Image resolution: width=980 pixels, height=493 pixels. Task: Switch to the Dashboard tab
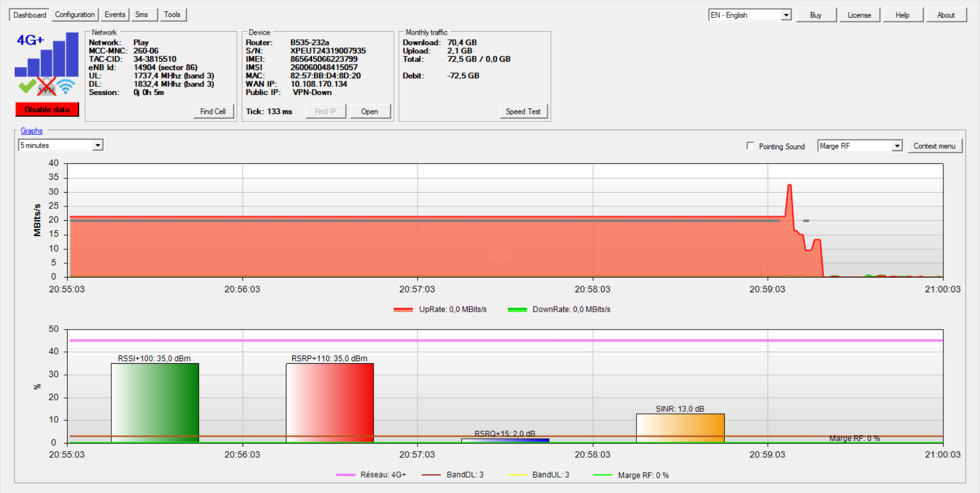pyautogui.click(x=30, y=15)
